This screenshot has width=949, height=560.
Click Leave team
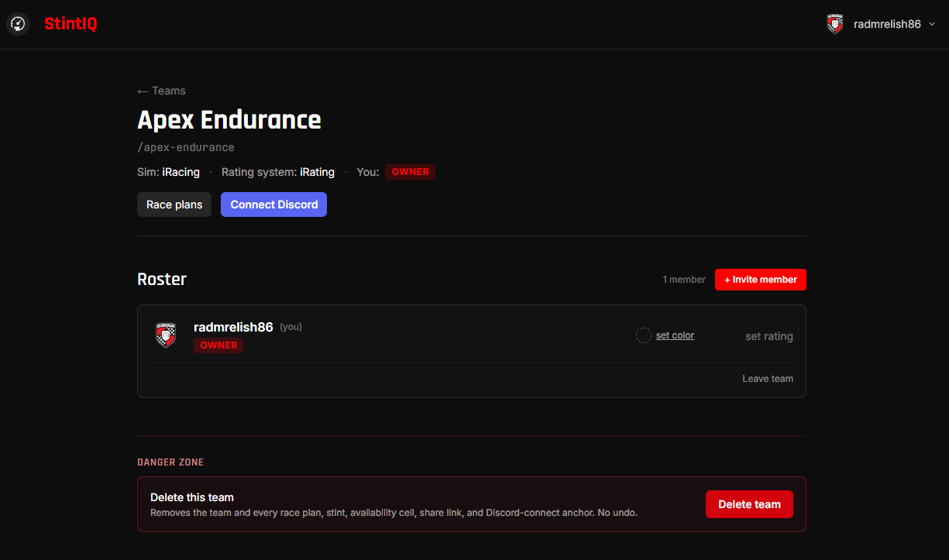pyautogui.click(x=768, y=379)
